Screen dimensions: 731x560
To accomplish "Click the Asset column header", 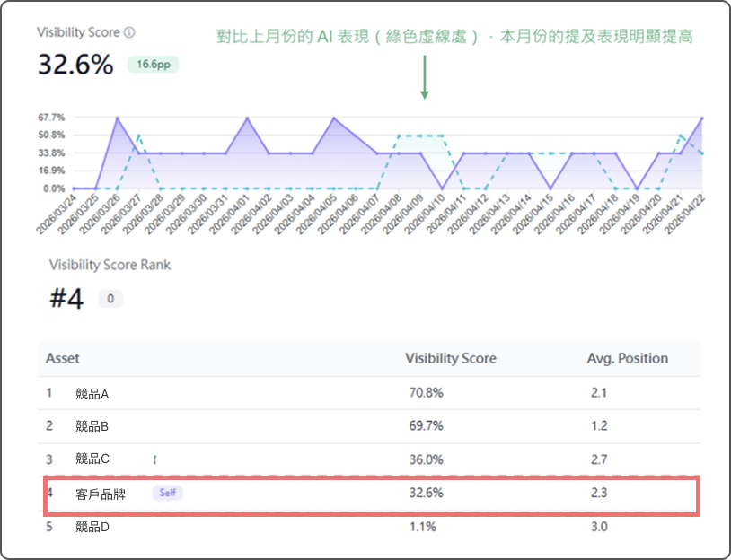I will point(63,358).
